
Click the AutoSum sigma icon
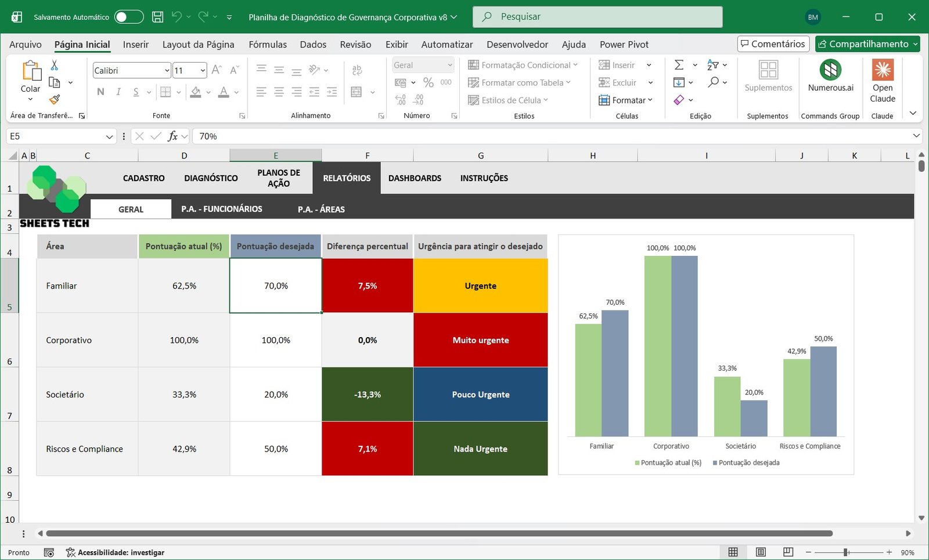[x=679, y=65]
